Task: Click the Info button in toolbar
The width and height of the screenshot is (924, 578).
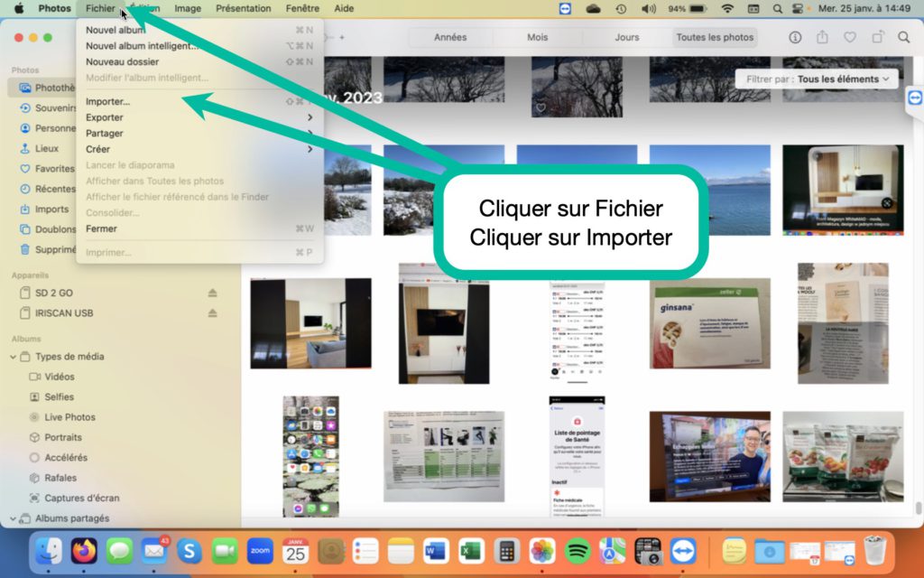Action: (x=795, y=38)
